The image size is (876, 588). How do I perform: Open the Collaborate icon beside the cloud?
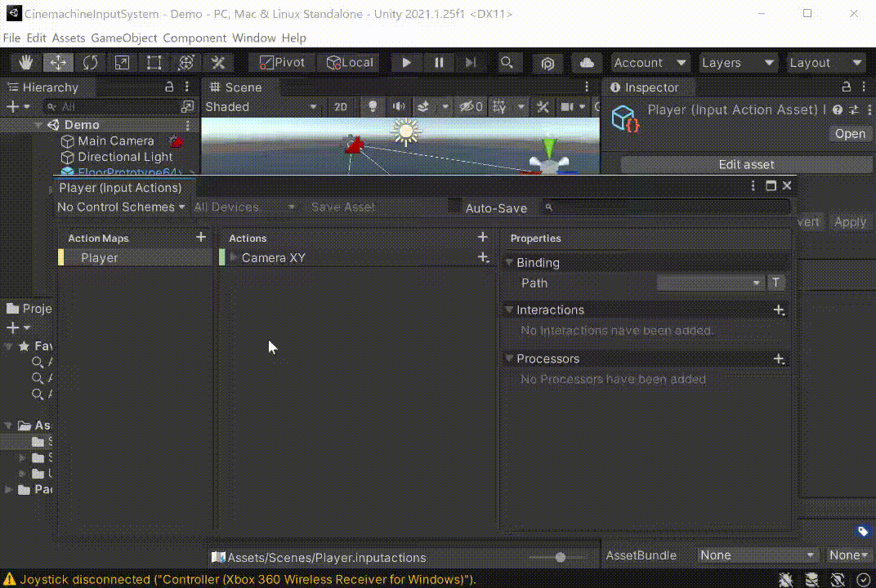click(x=547, y=63)
